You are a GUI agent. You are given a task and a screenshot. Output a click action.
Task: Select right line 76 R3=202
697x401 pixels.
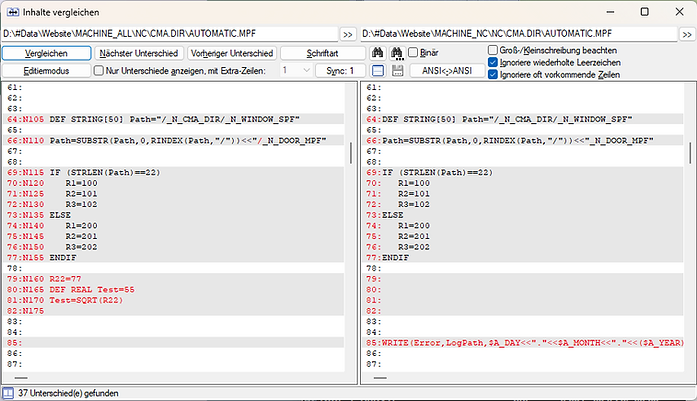click(x=523, y=247)
